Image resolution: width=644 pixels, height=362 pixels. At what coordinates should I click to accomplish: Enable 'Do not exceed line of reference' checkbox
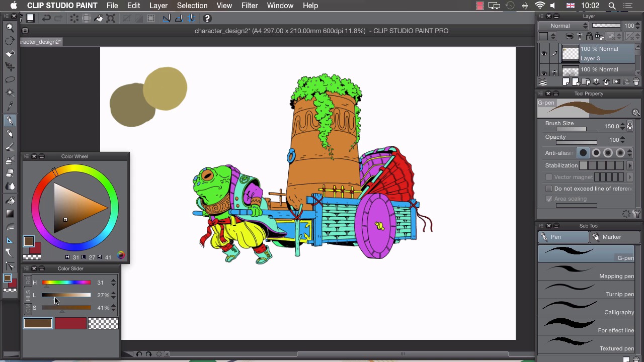(549, 189)
